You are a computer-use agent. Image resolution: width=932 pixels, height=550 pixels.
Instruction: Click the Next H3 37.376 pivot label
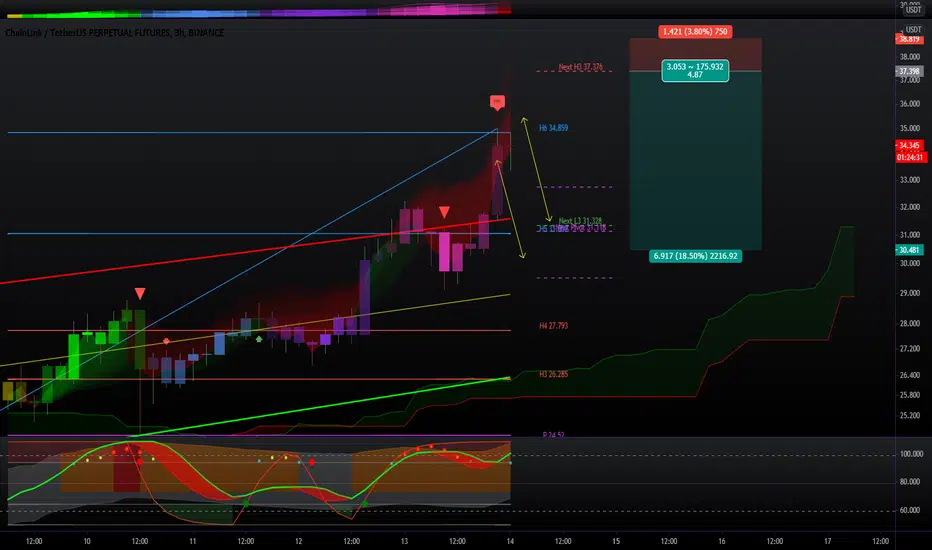click(580, 67)
